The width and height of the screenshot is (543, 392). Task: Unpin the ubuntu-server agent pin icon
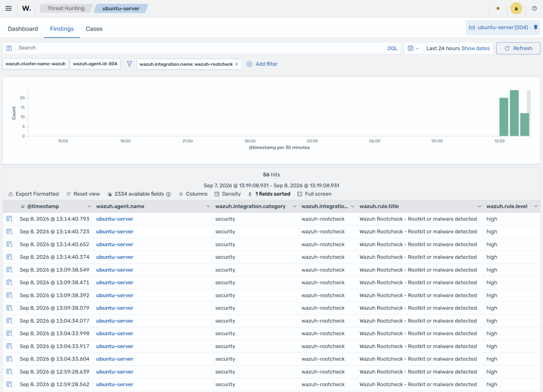click(535, 27)
